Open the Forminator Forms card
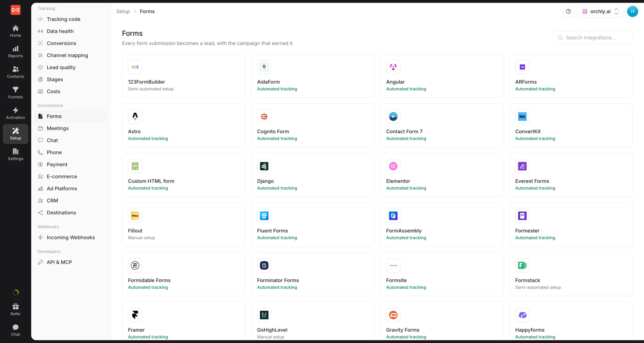 coord(313,274)
